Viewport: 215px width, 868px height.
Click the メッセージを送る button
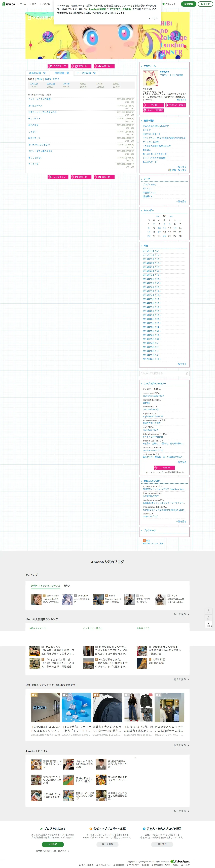(153, 110)
